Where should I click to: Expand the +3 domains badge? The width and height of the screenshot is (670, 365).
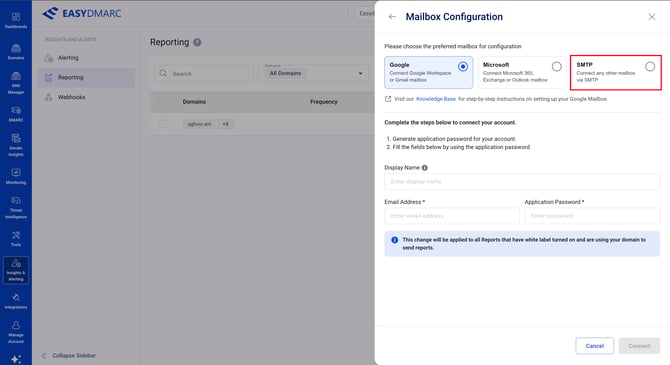pyautogui.click(x=225, y=124)
